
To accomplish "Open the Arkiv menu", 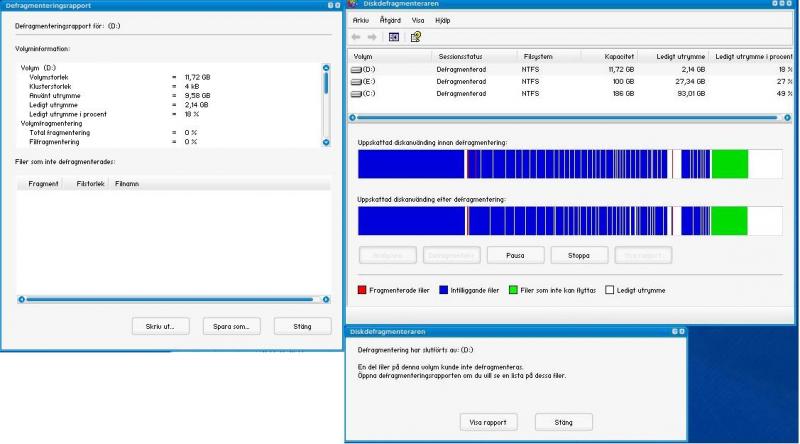I will 361,20.
